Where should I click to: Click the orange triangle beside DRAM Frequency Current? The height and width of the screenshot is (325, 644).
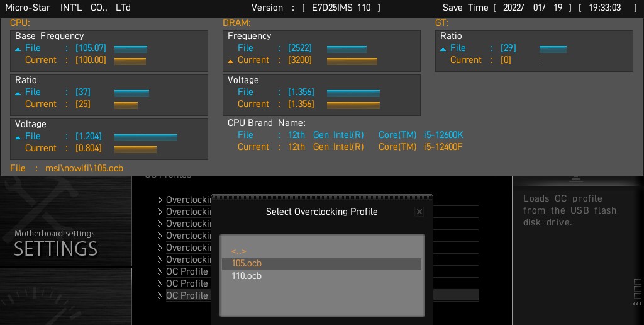230,61
